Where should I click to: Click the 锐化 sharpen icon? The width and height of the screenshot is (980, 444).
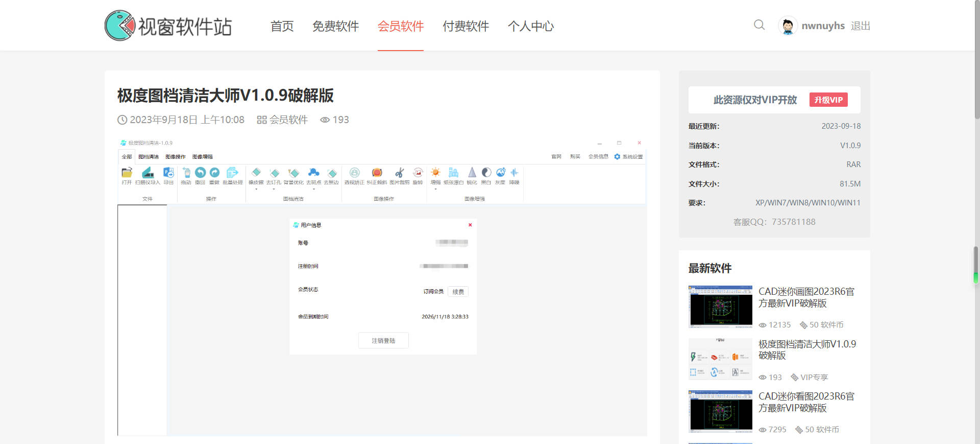pyautogui.click(x=472, y=172)
